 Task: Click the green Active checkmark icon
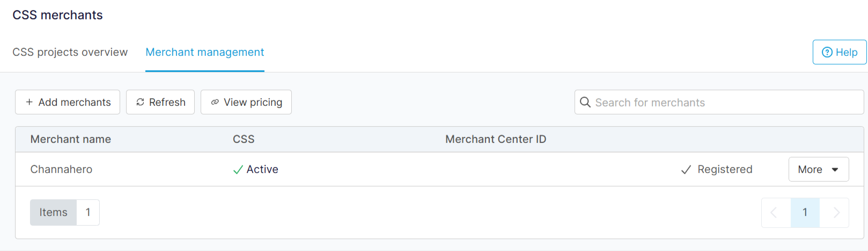pos(238,170)
